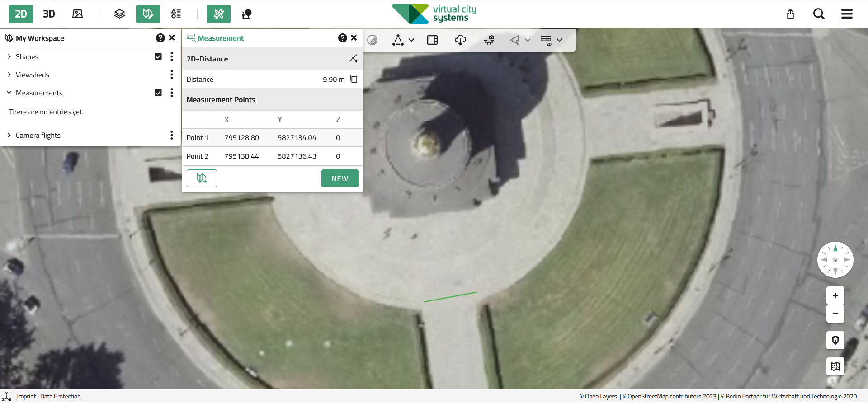868x403 pixels.
Task: Expand the Viewsheds tree item
Action: [9, 75]
